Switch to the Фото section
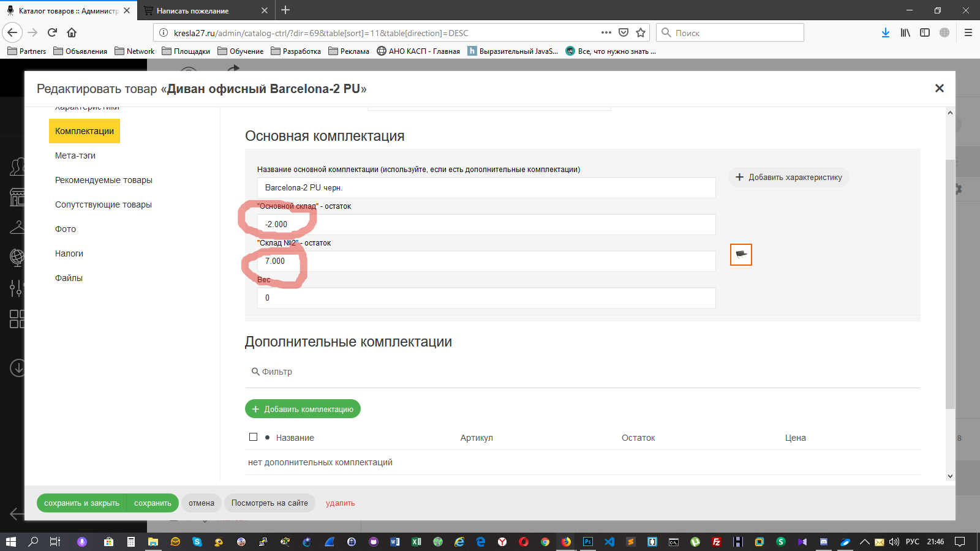The width and height of the screenshot is (980, 551). [66, 229]
